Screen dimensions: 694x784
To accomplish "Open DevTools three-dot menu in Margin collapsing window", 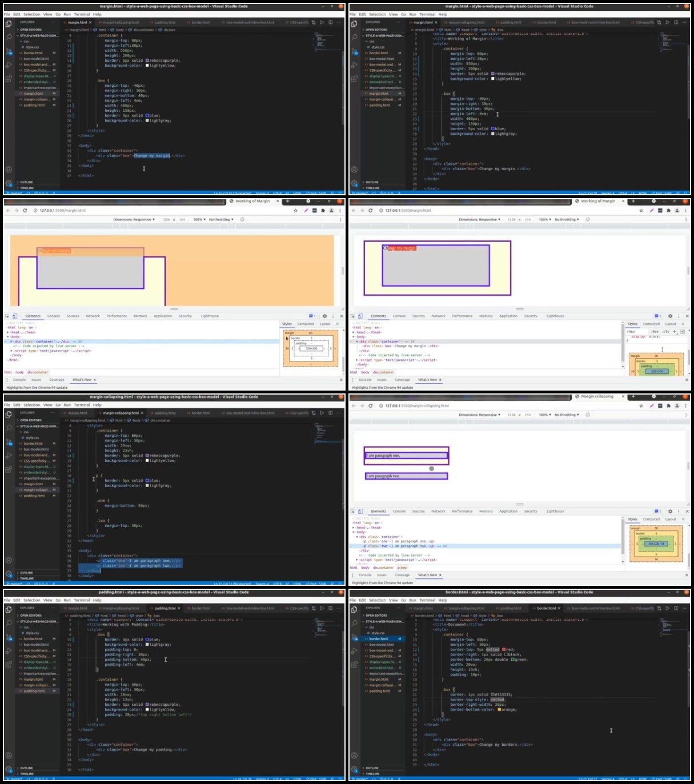I will point(679,511).
